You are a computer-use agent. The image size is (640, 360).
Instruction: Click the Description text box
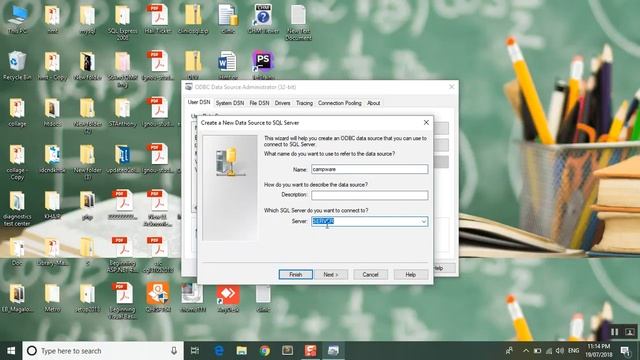click(369, 195)
